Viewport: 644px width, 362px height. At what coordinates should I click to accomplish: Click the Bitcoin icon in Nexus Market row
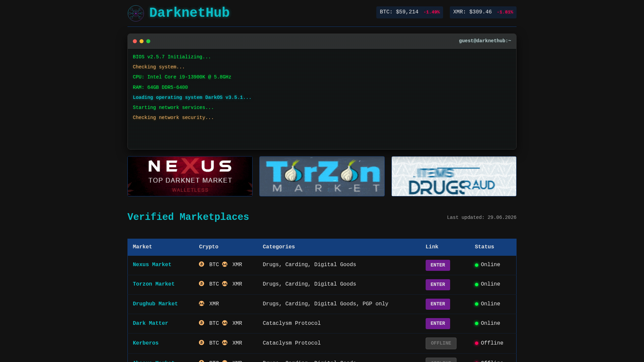click(202, 264)
